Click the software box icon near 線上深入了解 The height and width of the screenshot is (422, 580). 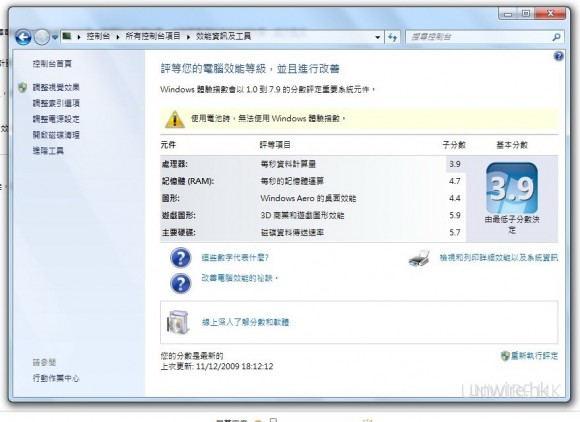tap(178, 322)
